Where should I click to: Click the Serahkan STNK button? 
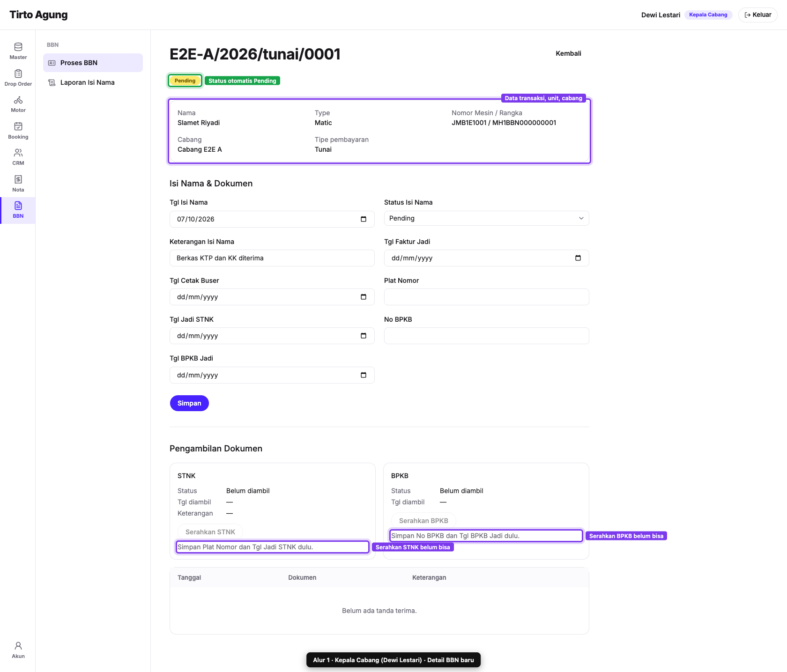coord(210,532)
